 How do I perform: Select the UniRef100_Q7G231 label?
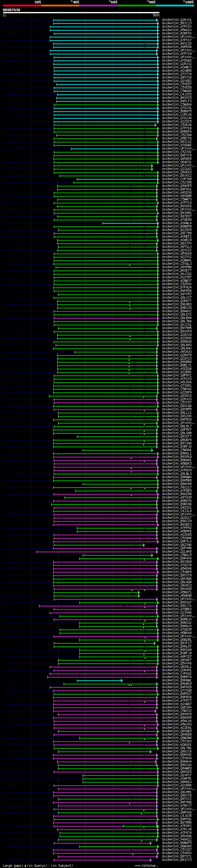(x=176, y=108)
